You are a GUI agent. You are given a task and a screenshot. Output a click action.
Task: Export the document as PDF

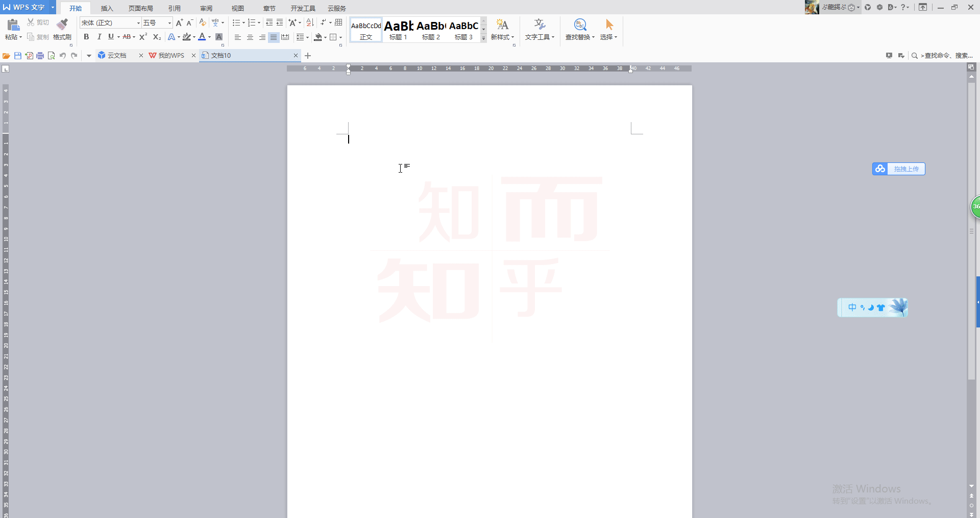pyautogui.click(x=29, y=55)
